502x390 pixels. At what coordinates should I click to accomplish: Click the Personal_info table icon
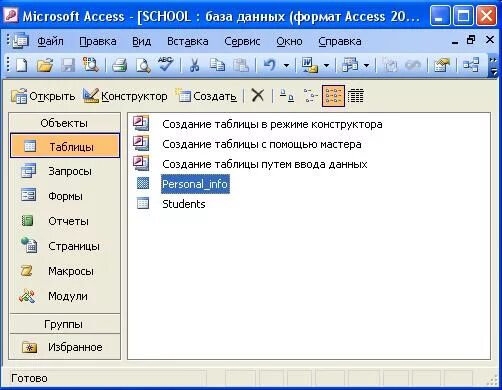point(143,183)
